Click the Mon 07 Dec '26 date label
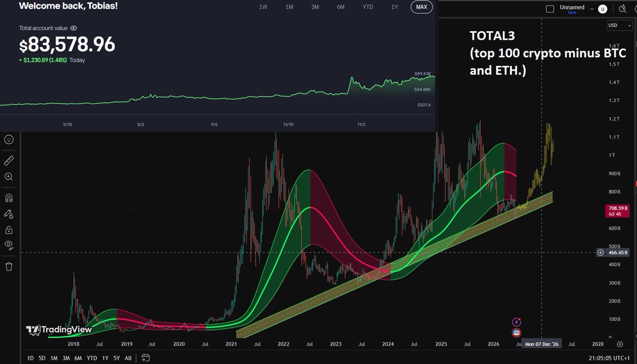Viewport: 637px width, 364px height. tap(541, 344)
